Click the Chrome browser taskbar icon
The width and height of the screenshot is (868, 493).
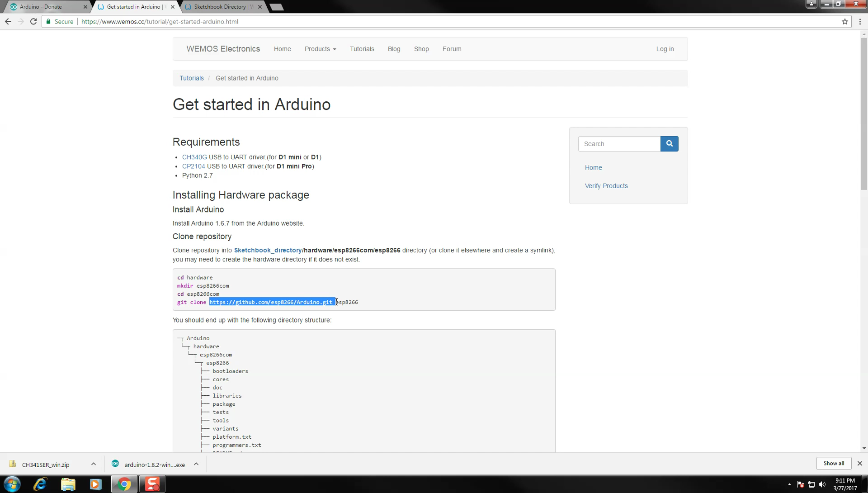pos(124,484)
